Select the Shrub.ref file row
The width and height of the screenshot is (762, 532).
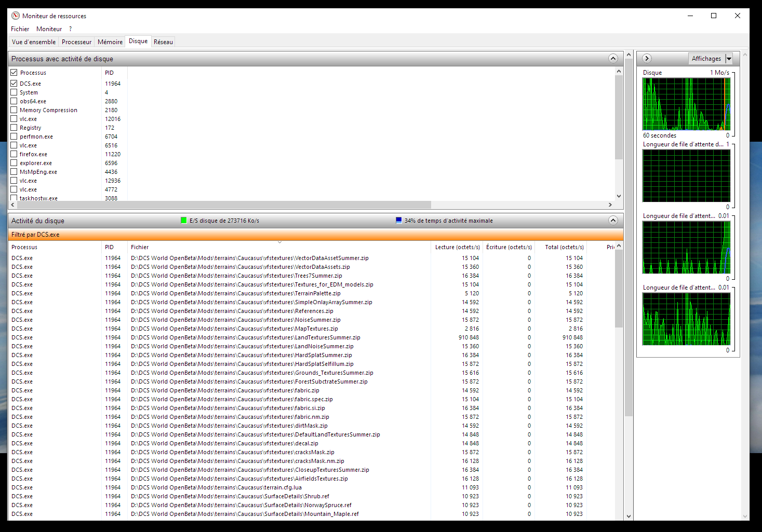point(312,496)
